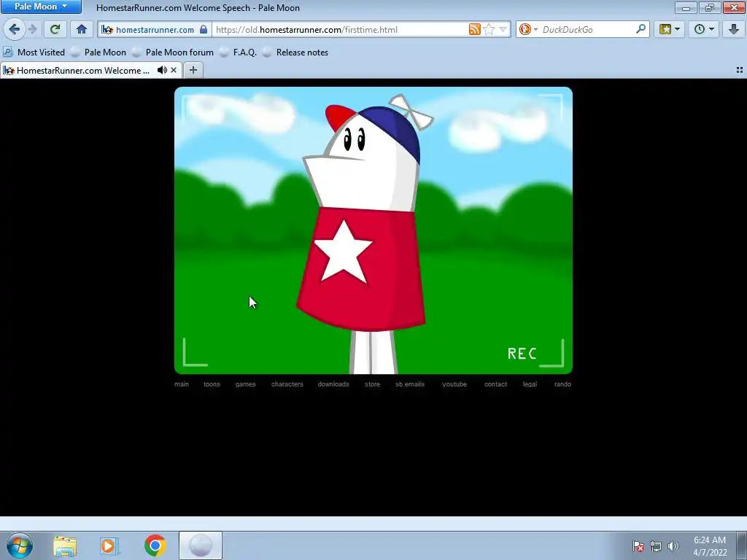
Task: Open the contact page link
Action: (x=495, y=384)
